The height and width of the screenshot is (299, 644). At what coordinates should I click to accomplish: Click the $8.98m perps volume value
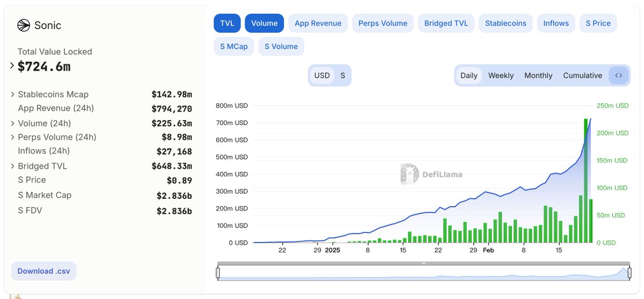pyautogui.click(x=177, y=137)
